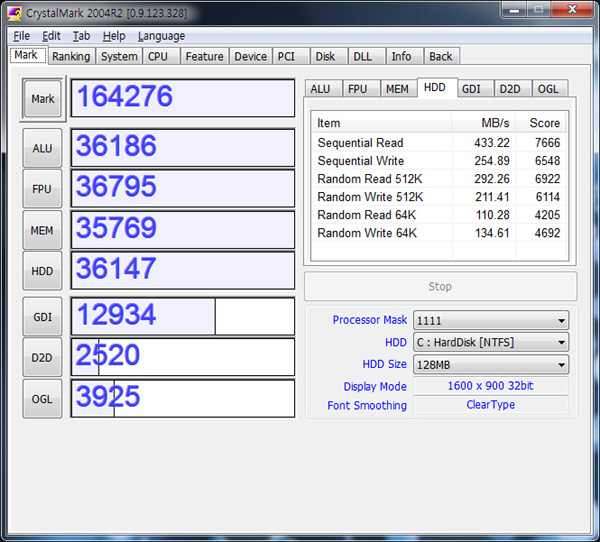Show the D2D results tab
Image resolution: width=600 pixels, height=542 pixels.
(513, 89)
